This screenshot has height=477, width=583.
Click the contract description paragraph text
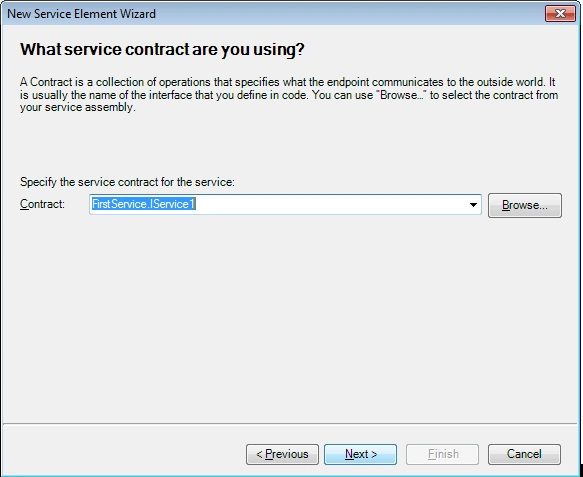289,94
